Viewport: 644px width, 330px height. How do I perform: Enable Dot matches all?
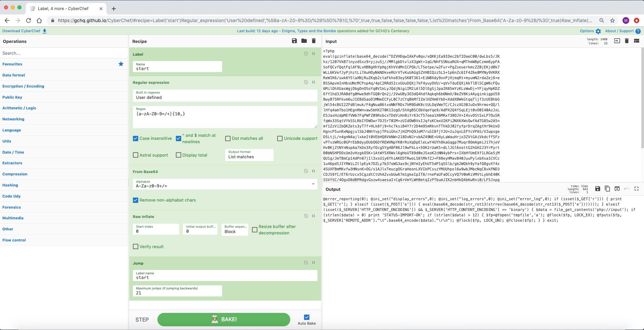[228, 138]
